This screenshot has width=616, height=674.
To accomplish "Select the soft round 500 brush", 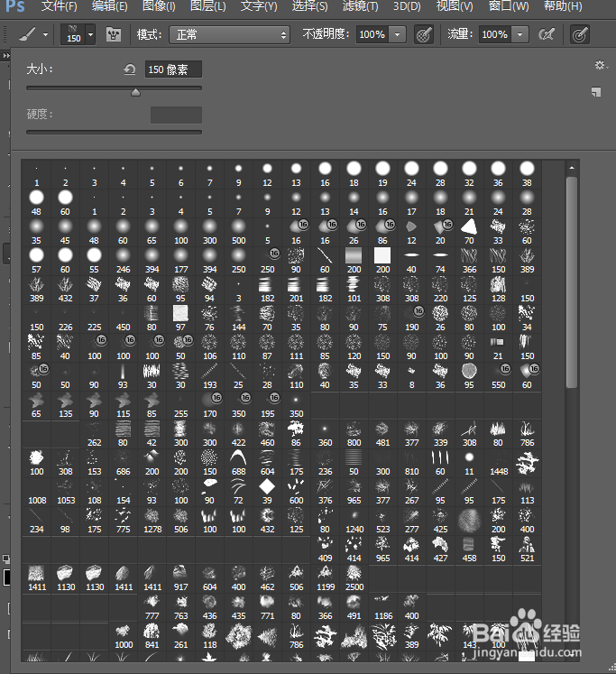I will (x=238, y=232).
